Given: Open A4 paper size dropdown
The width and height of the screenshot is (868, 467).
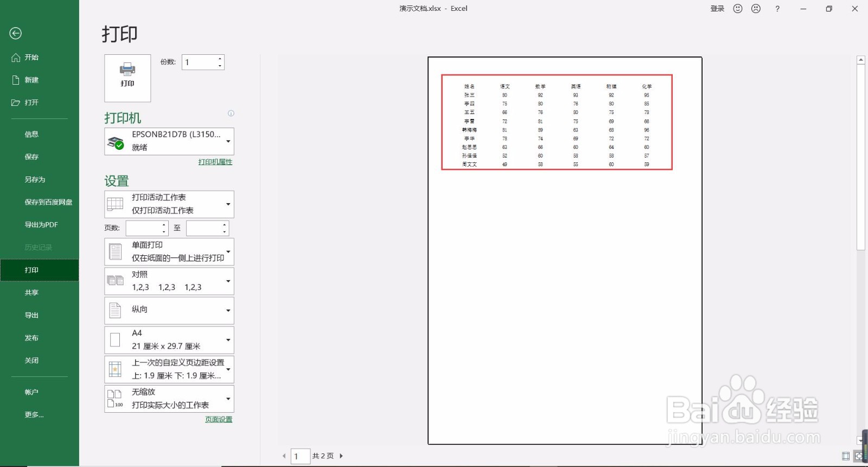Looking at the screenshot, I should point(169,339).
